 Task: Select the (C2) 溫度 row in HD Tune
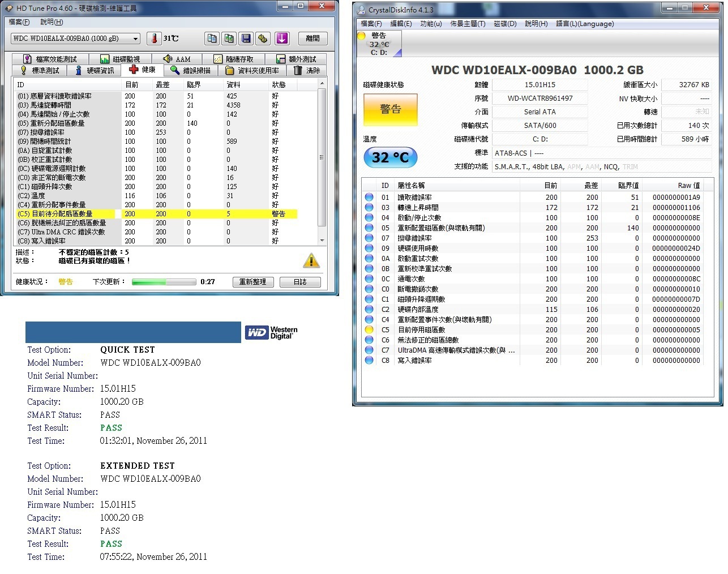(157, 195)
